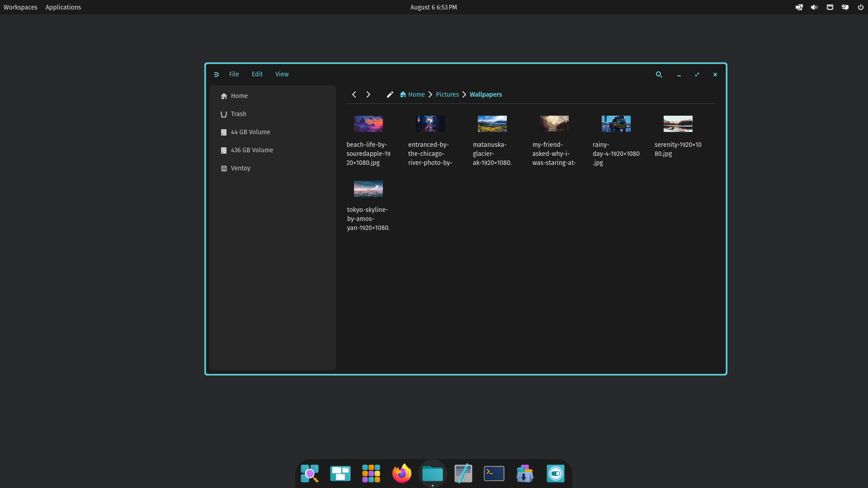Click the Files folder dock icon
Screen dimensions: 868x488
tap(433, 474)
